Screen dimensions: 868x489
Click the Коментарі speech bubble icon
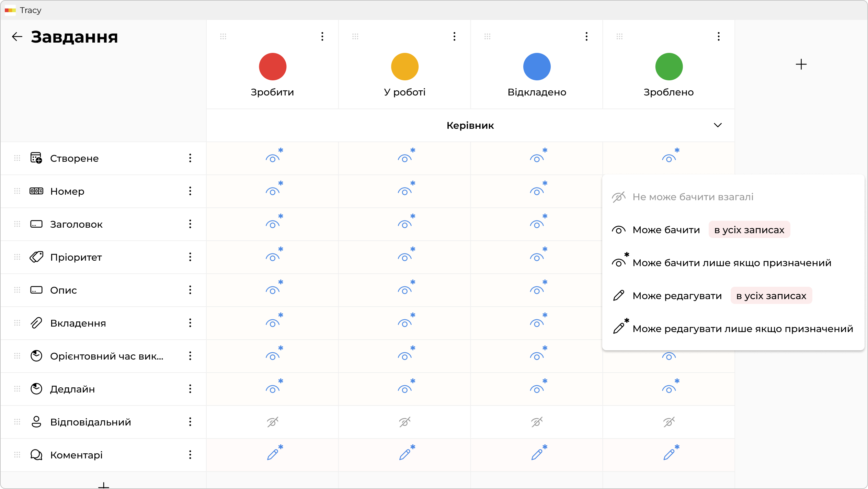tap(36, 455)
